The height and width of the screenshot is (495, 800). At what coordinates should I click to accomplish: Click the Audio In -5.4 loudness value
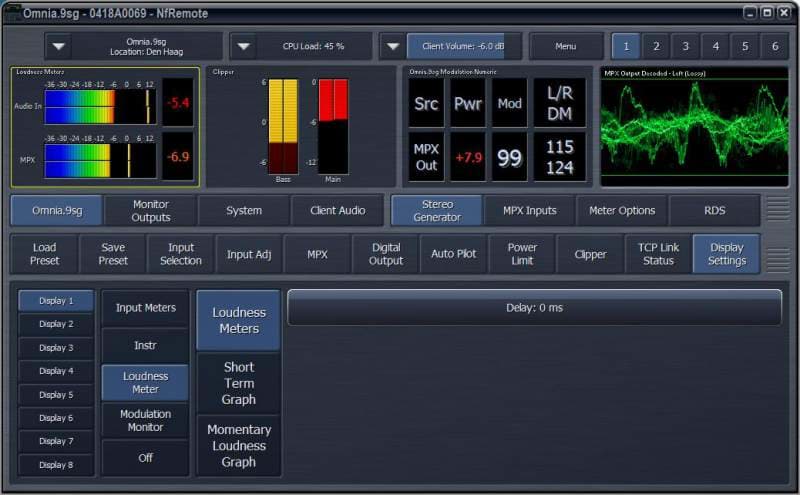click(178, 103)
